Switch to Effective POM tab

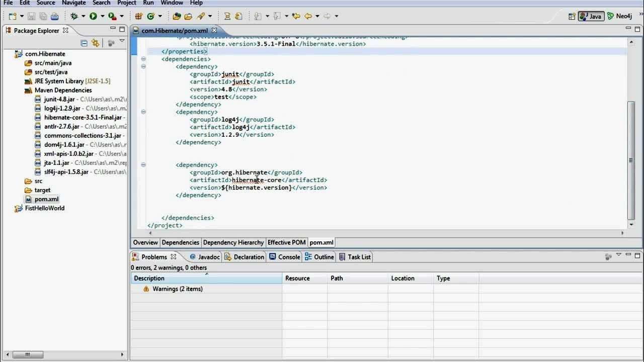[287, 242]
